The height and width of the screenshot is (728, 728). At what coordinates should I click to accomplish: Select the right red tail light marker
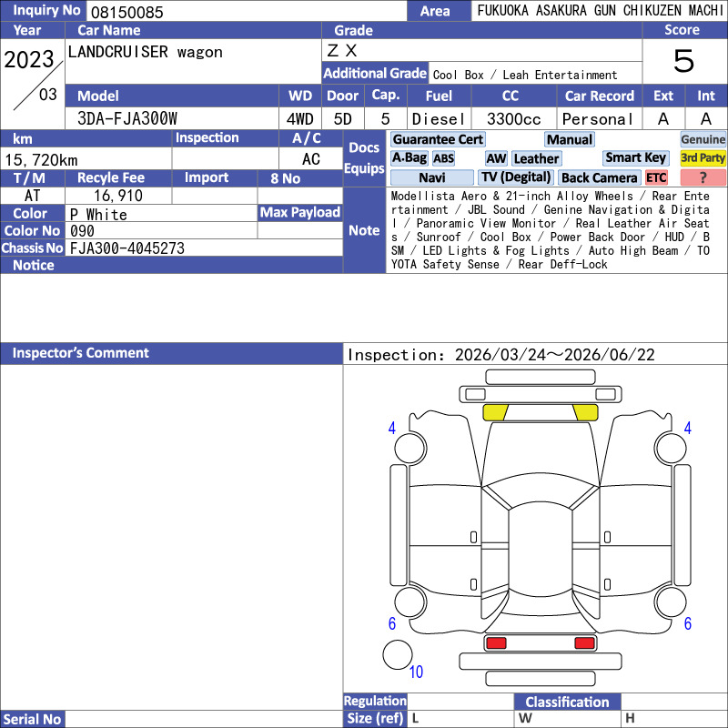tap(585, 643)
